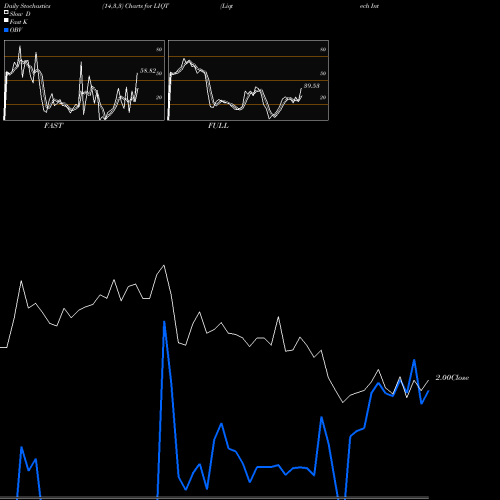Click the Fast K legend text
Screen dimensions: 500x500
(19, 22)
